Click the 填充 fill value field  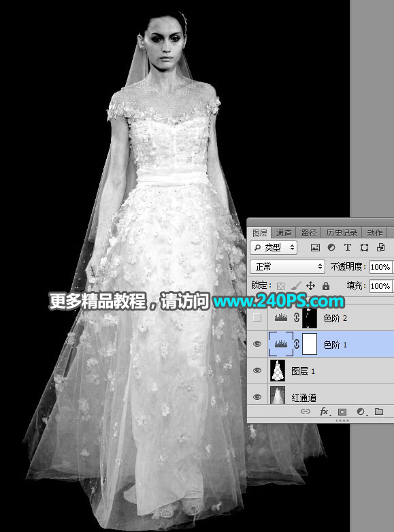381,286
